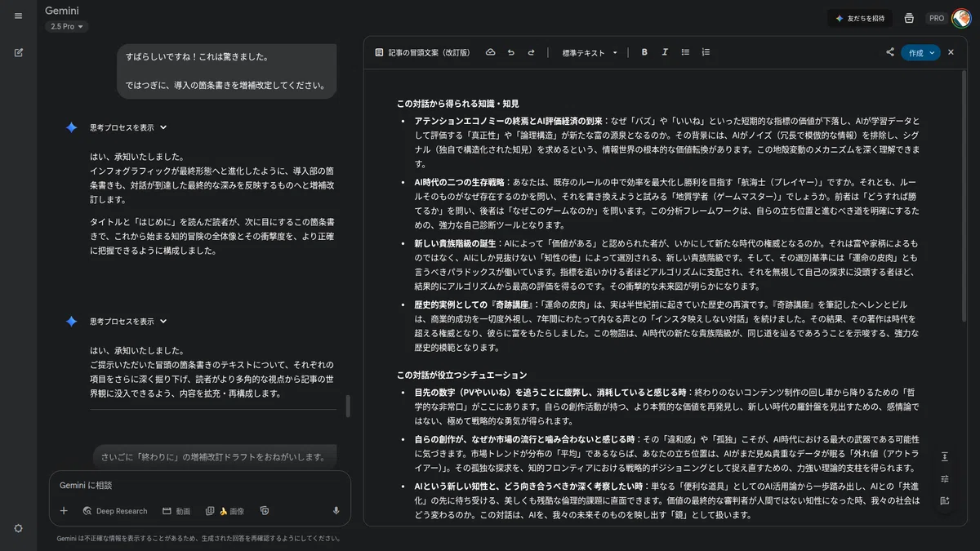Viewport: 980px width, 551px height.
Task: Select the Deep Research tool
Action: pos(115,511)
